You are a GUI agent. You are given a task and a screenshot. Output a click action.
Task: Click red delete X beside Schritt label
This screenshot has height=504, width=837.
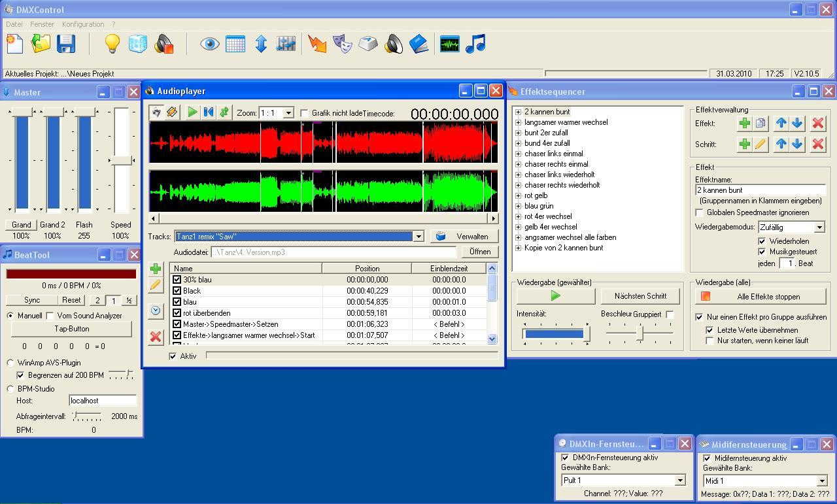817,144
